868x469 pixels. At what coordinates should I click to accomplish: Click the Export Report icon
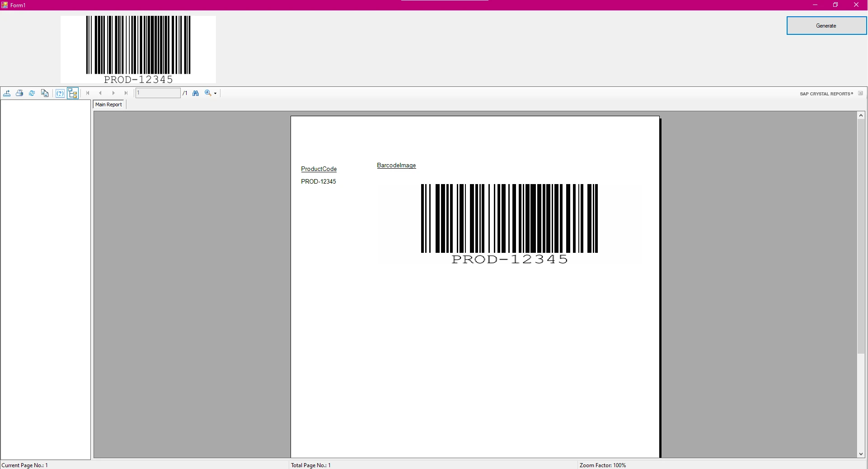click(7, 93)
